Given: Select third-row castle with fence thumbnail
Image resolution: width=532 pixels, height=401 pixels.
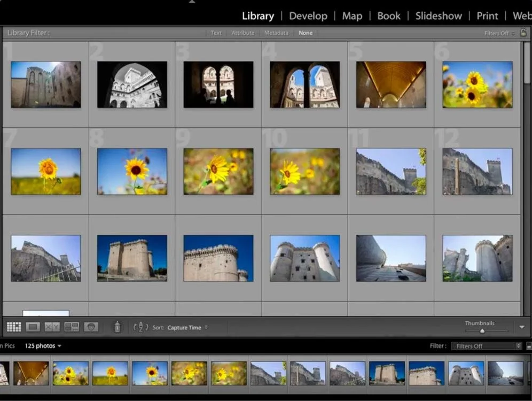Looking at the screenshot, I should [x=46, y=258].
